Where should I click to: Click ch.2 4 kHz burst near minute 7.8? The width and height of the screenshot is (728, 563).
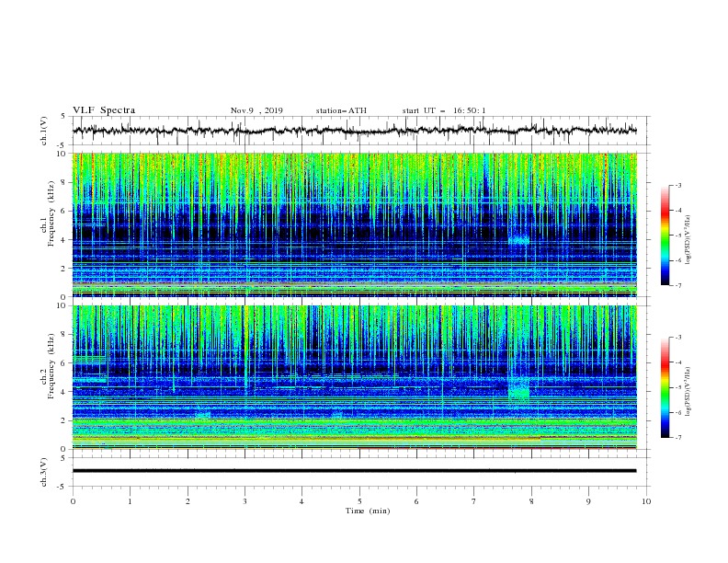[518, 388]
